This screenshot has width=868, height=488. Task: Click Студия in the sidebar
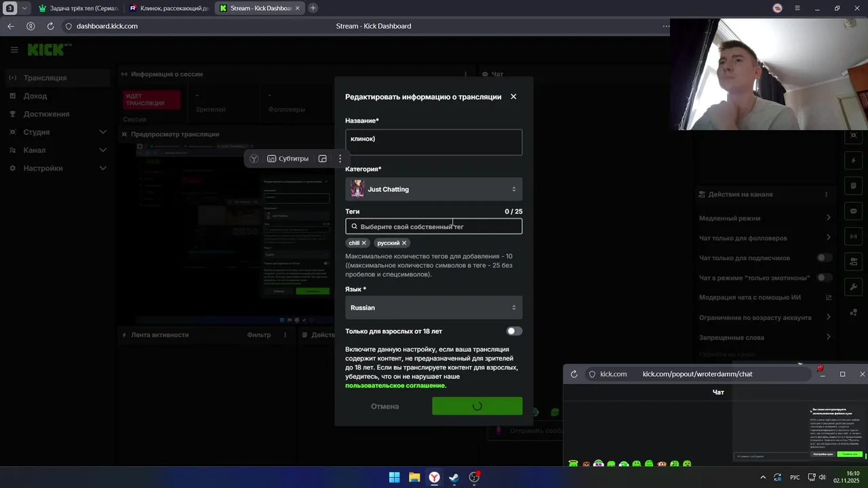pyautogui.click(x=37, y=132)
